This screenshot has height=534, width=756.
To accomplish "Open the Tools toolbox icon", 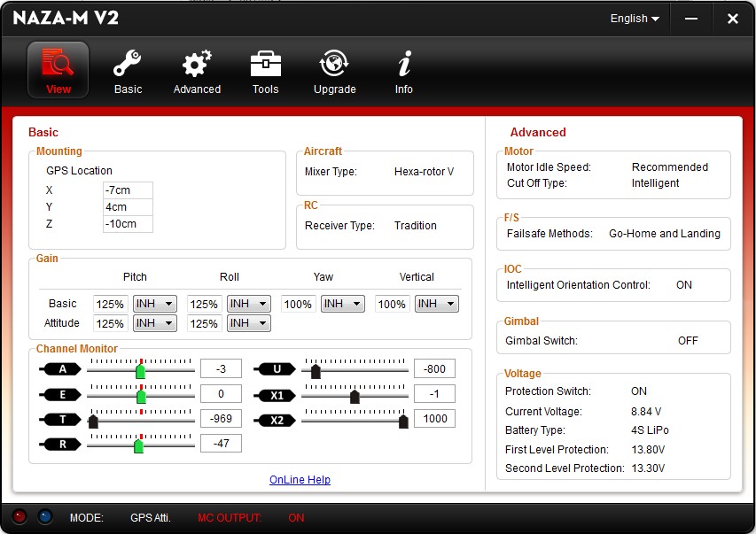I will click(x=265, y=65).
